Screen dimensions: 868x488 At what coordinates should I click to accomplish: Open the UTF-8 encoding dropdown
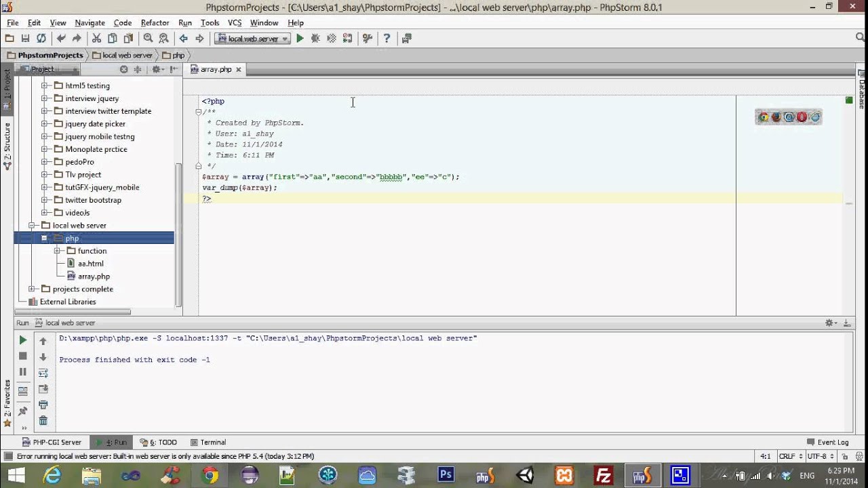tap(822, 456)
